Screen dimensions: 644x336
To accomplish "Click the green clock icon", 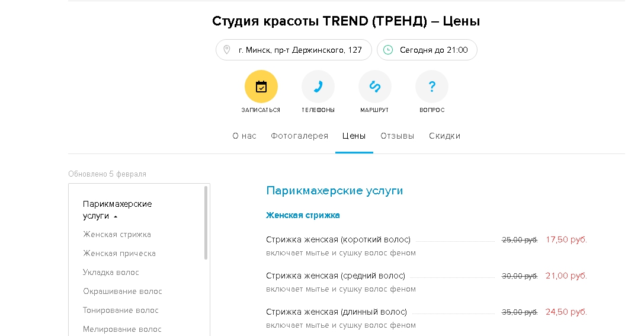I will pos(388,50).
